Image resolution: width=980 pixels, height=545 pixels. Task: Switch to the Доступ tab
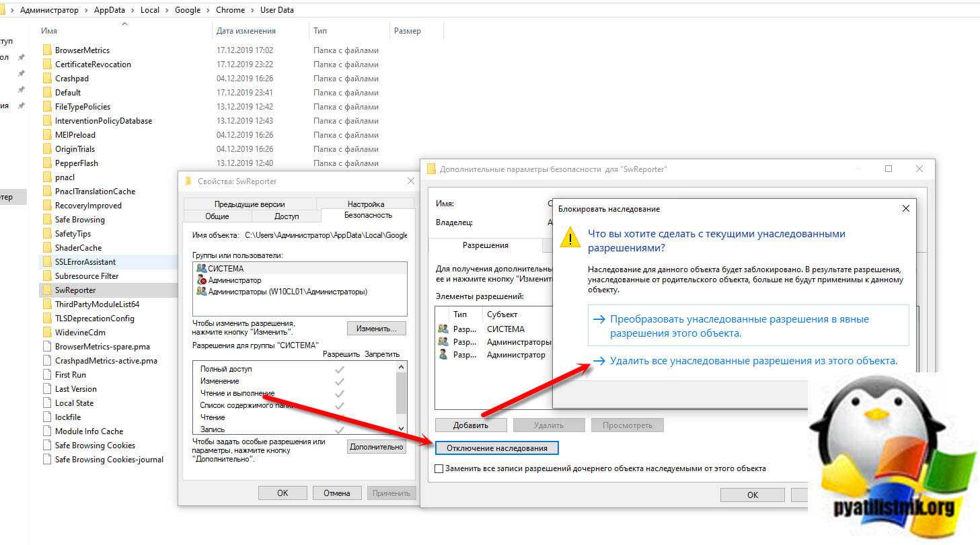click(x=287, y=216)
